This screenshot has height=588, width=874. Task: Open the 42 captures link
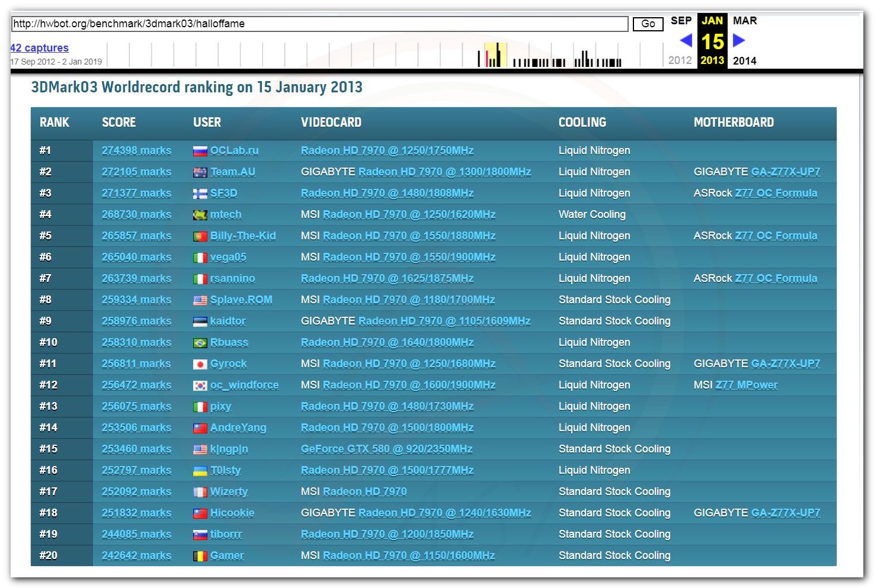click(39, 48)
